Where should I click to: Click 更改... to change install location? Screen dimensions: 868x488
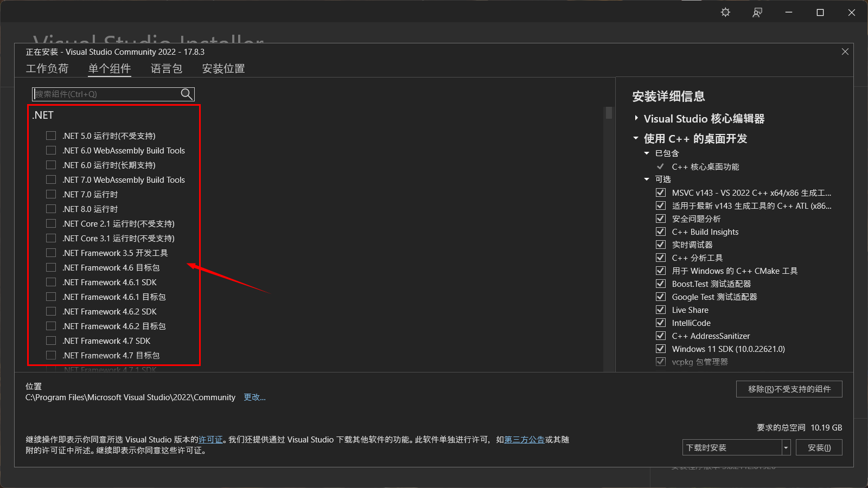254,397
